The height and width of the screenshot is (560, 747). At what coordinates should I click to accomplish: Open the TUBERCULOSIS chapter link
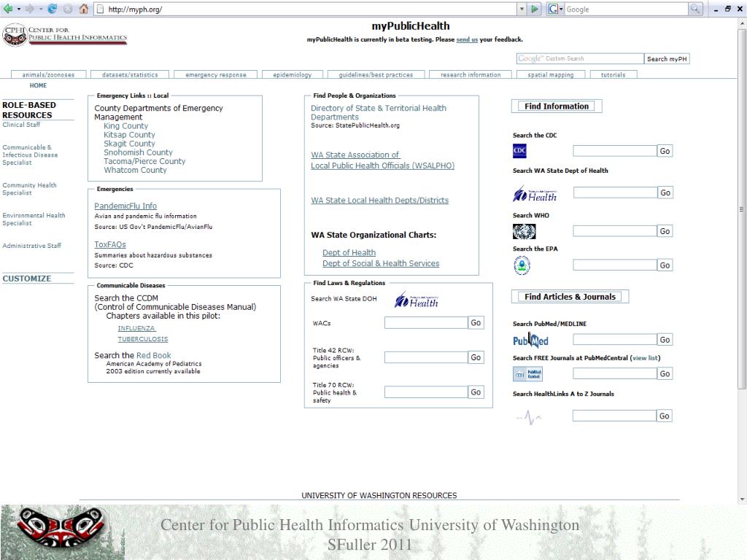click(143, 339)
